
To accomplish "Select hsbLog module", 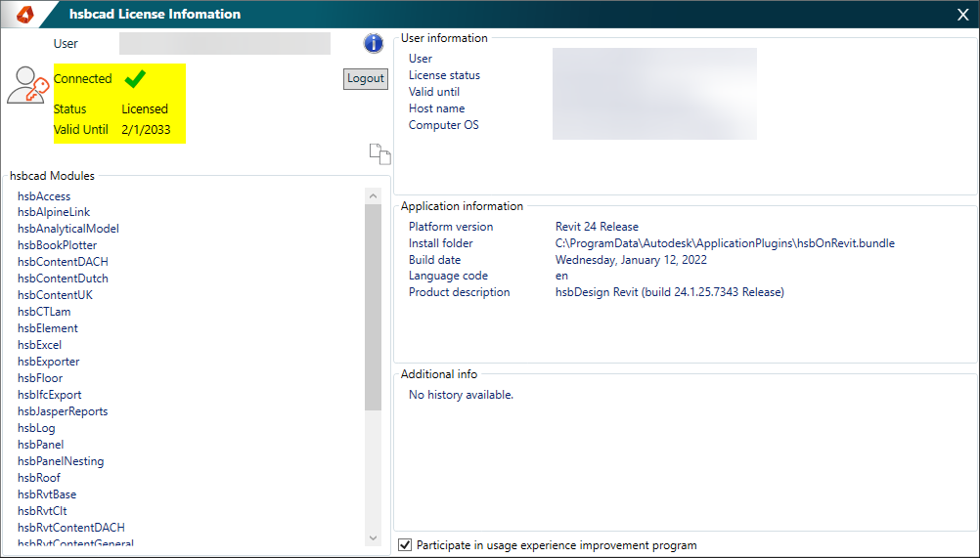I will (36, 428).
